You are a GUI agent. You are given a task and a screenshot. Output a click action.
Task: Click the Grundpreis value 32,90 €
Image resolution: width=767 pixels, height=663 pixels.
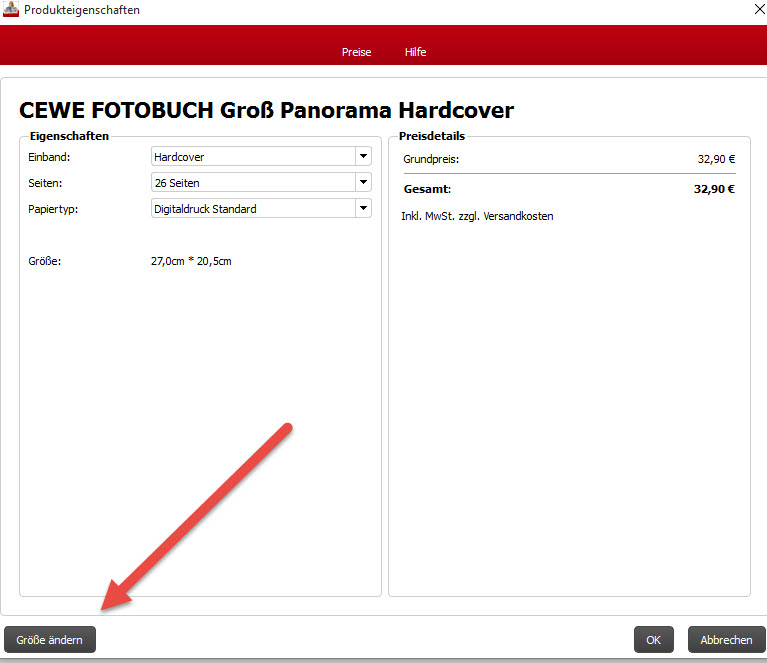click(716, 159)
